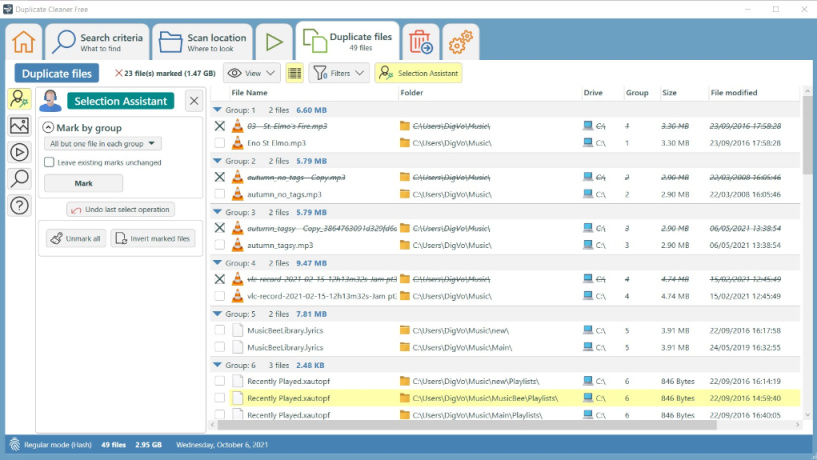Select the vlc-record unmarked file row name
Viewport: 817px width, 460px height.
click(321, 296)
